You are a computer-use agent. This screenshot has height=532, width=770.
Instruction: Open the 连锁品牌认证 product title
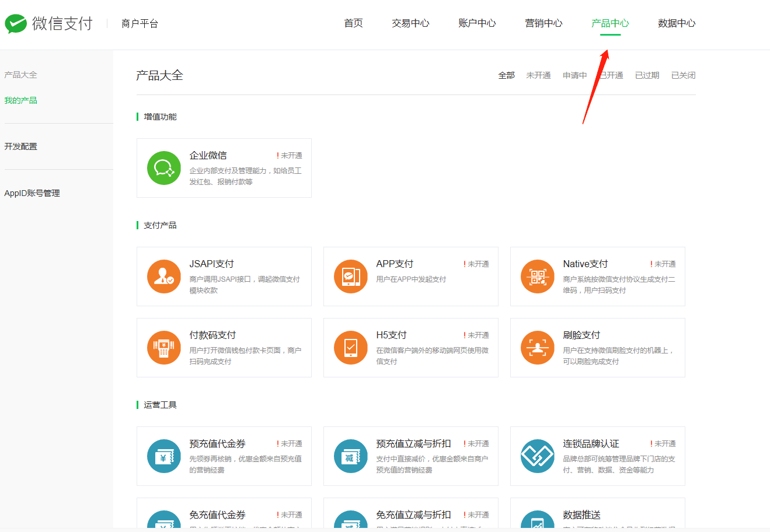tap(591, 443)
